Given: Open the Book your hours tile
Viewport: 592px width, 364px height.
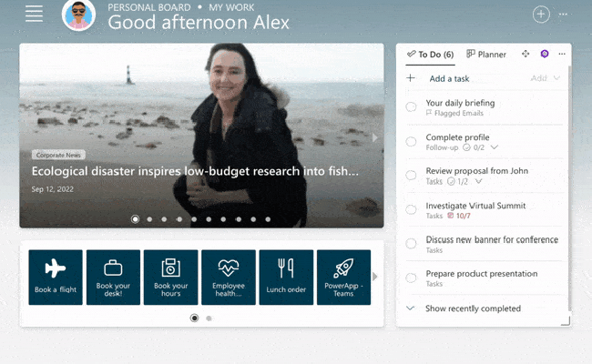Looking at the screenshot, I should coord(170,278).
